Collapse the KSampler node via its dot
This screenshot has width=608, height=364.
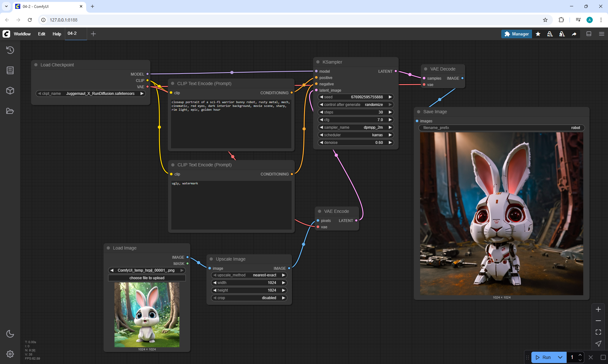[318, 62]
